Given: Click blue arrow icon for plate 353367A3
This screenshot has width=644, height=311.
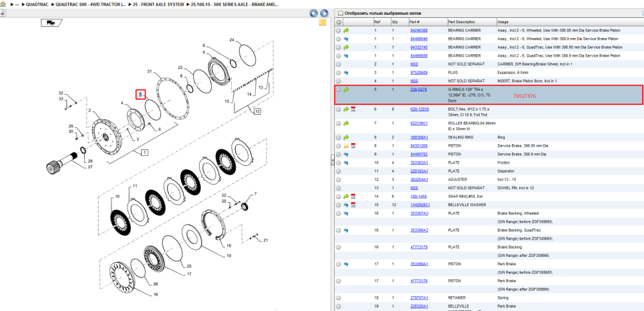Looking at the screenshot, I should [346, 214].
